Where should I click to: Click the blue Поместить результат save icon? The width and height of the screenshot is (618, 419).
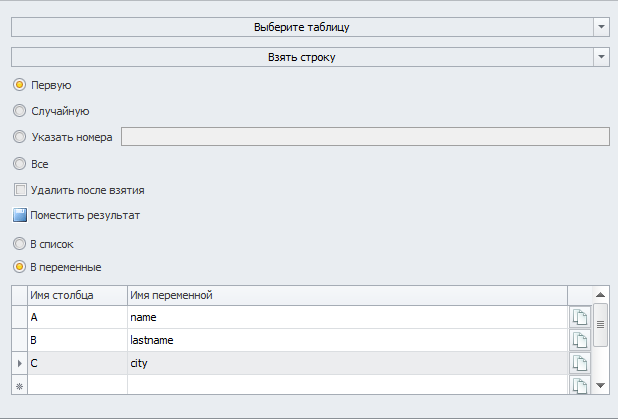point(20,215)
